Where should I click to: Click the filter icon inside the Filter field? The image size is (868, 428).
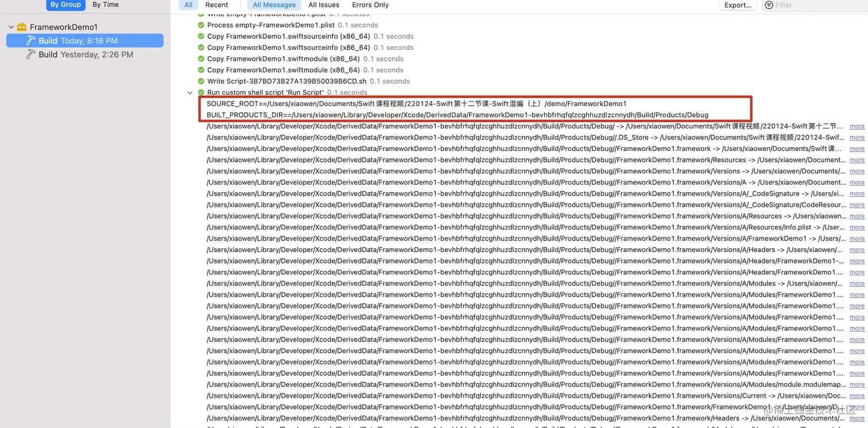tap(768, 5)
